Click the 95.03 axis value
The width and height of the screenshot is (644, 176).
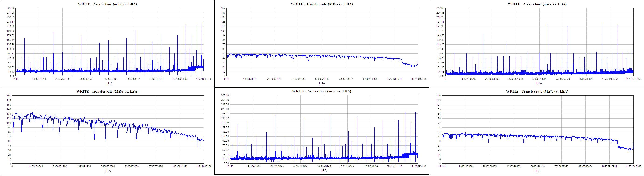pos(226,141)
